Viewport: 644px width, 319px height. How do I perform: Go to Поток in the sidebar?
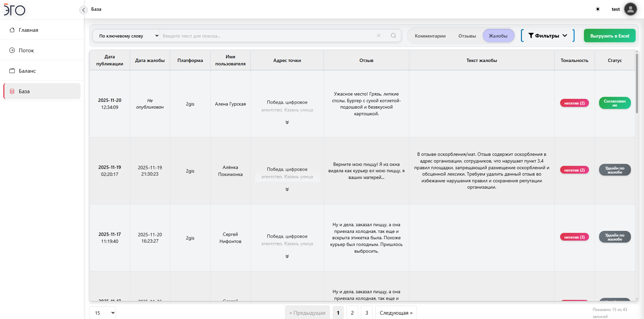pos(26,50)
